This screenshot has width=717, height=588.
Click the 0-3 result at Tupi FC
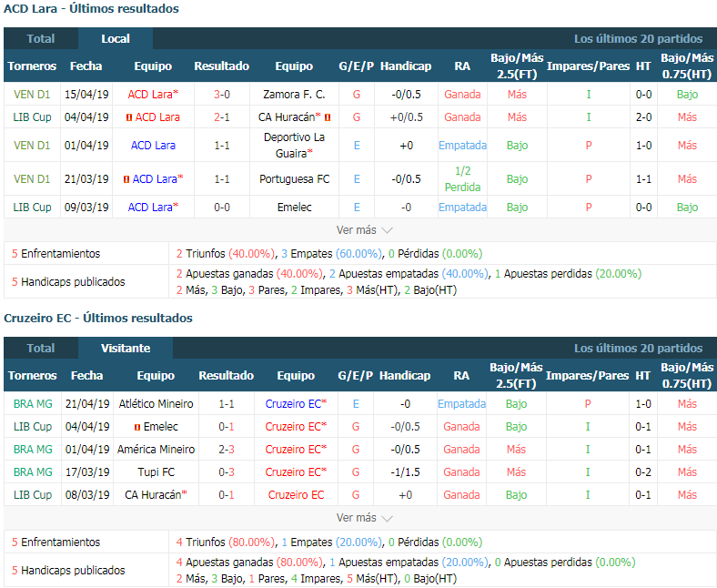coord(227,471)
